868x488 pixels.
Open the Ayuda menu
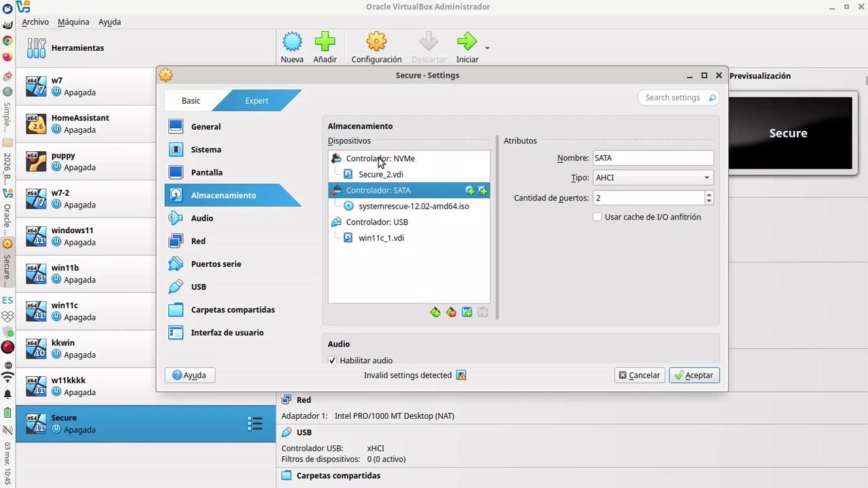click(x=109, y=22)
